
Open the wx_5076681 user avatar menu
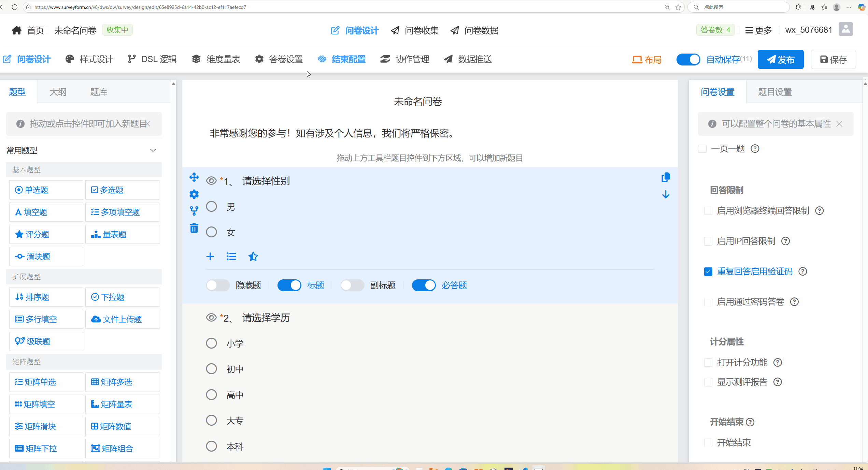[845, 30]
